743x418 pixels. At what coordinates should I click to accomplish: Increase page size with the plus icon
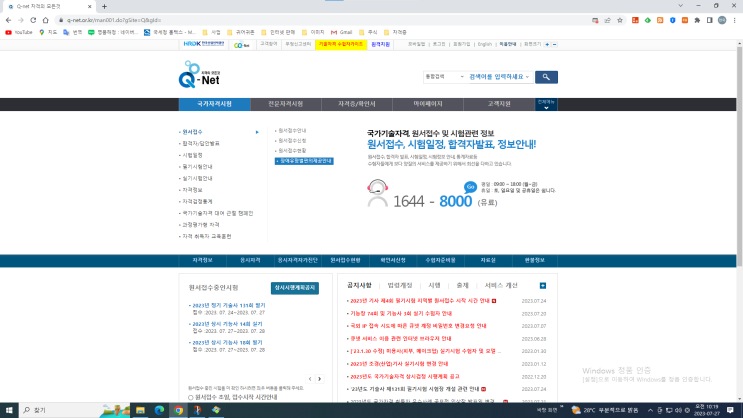pyautogui.click(x=547, y=45)
